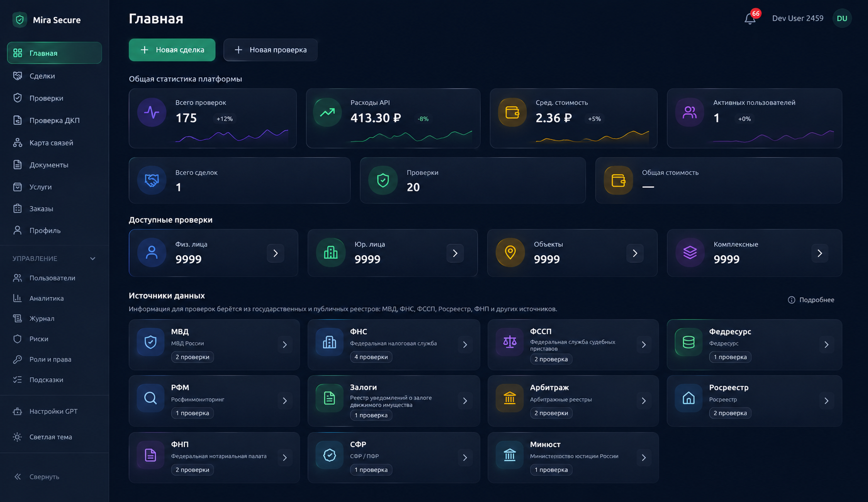Click the Новая проверка button

pyautogui.click(x=271, y=50)
